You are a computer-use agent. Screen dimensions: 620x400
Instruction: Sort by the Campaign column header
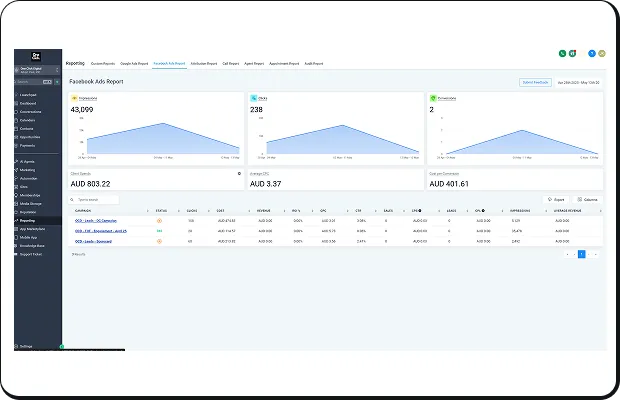pyautogui.click(x=84, y=211)
